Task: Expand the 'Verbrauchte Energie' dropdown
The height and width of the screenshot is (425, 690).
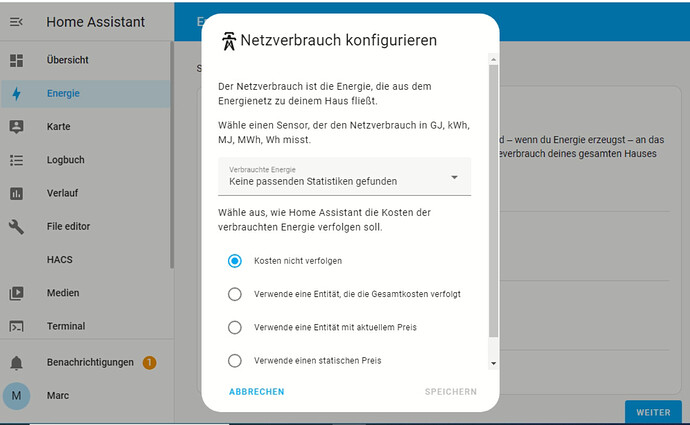Action: point(344,177)
